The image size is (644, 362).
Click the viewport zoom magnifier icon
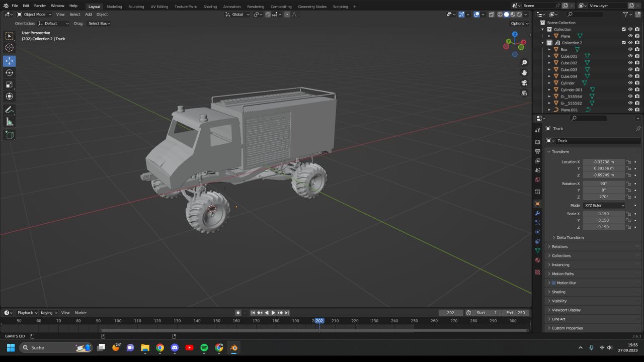tap(524, 63)
